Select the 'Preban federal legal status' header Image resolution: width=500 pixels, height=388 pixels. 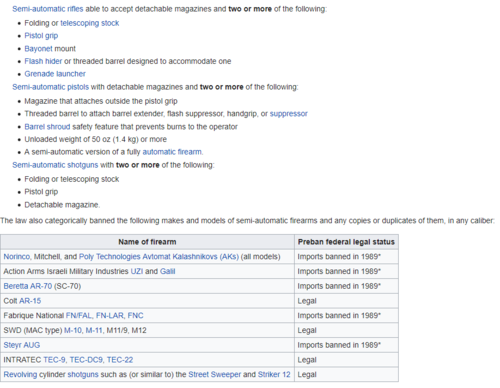point(346,242)
